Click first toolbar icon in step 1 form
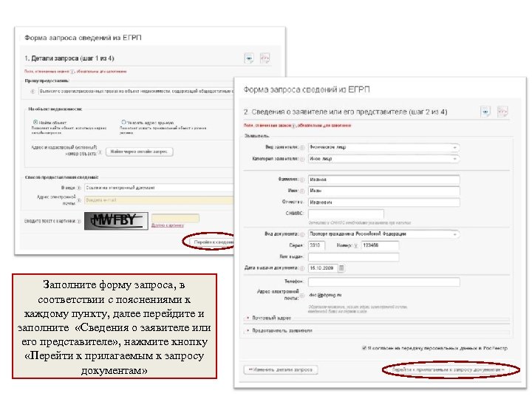532x399 pixels. tap(249, 58)
